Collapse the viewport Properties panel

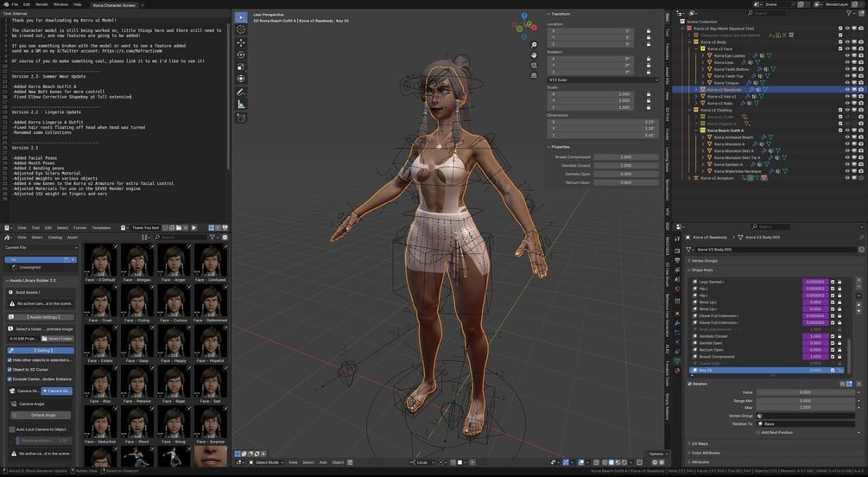click(x=560, y=147)
